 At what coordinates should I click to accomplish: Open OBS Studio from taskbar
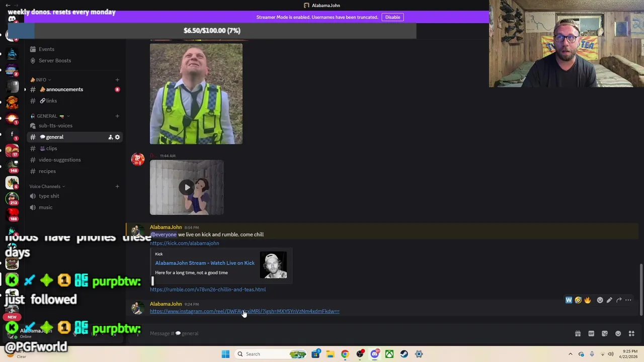pyautogui.click(x=360, y=354)
